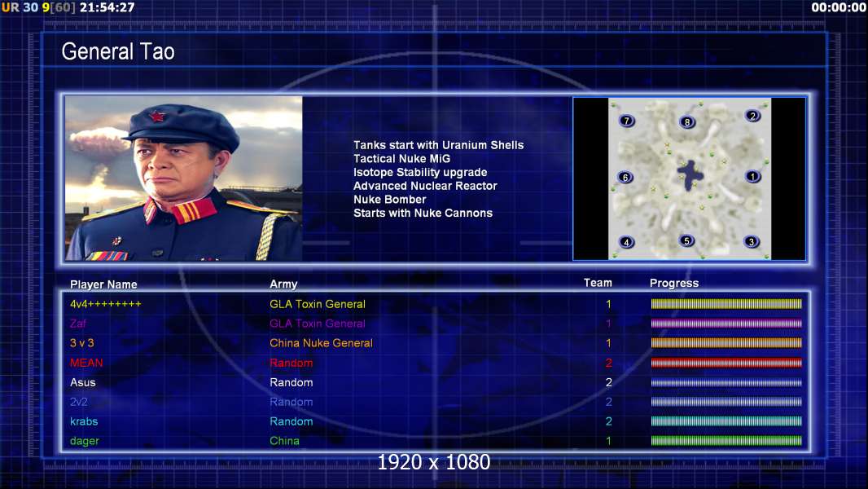The width and height of the screenshot is (868, 489).
Task: Click 'Advanced Nuclear Reactor' line
Action: point(425,186)
